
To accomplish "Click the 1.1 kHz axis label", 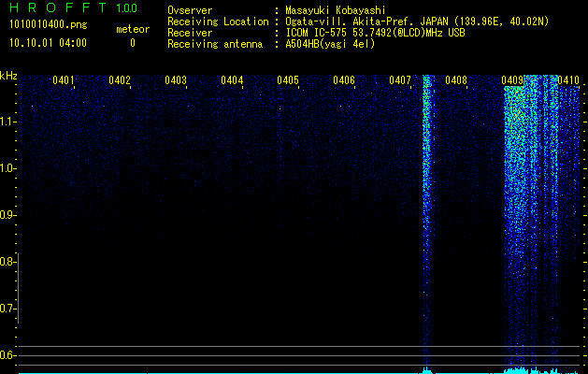I will [x=7, y=122].
